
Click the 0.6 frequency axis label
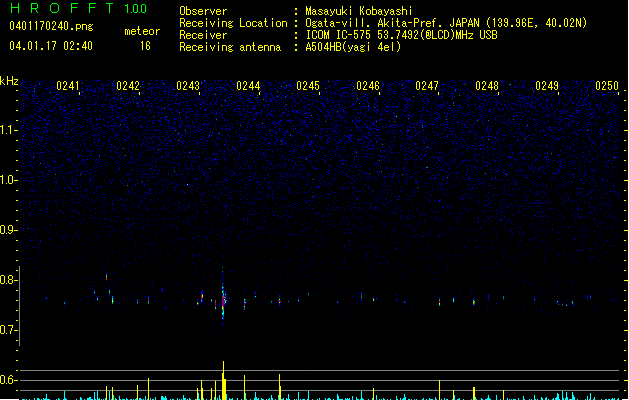click(x=8, y=380)
